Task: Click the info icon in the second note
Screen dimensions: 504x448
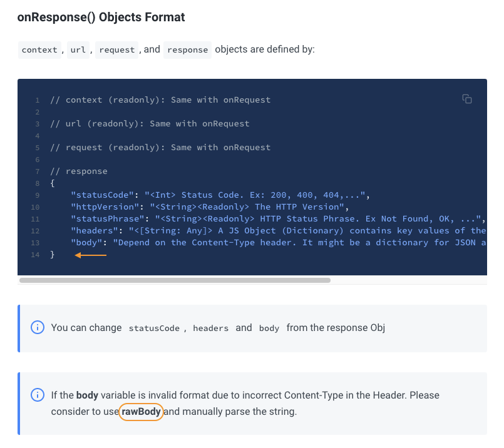Action: (x=37, y=395)
